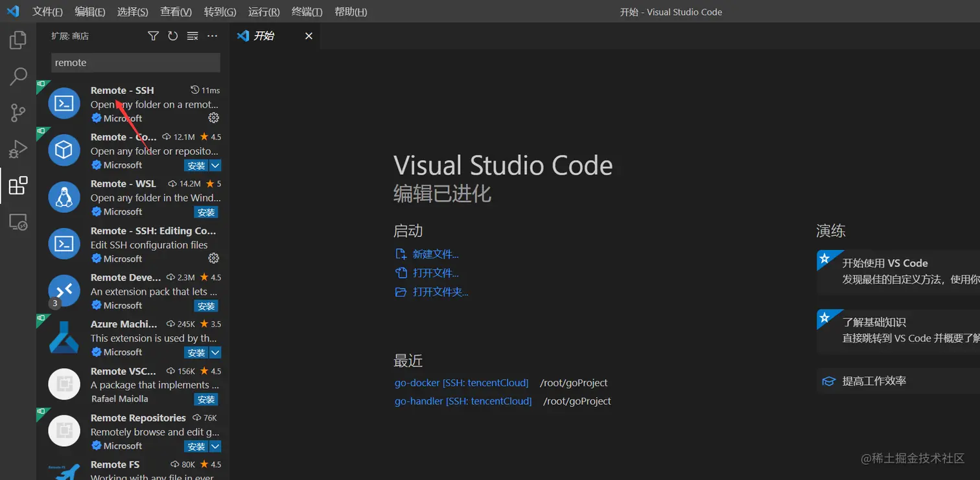Open the Search view in activity bar

[18, 76]
